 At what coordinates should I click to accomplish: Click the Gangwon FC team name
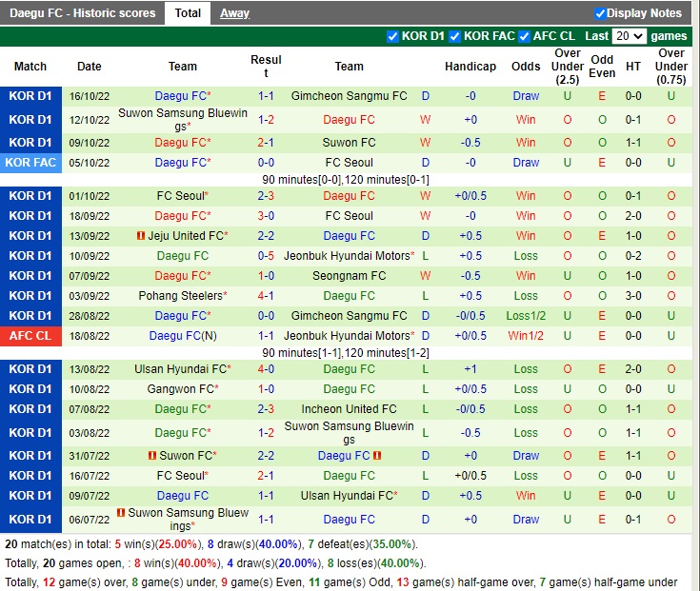181,389
